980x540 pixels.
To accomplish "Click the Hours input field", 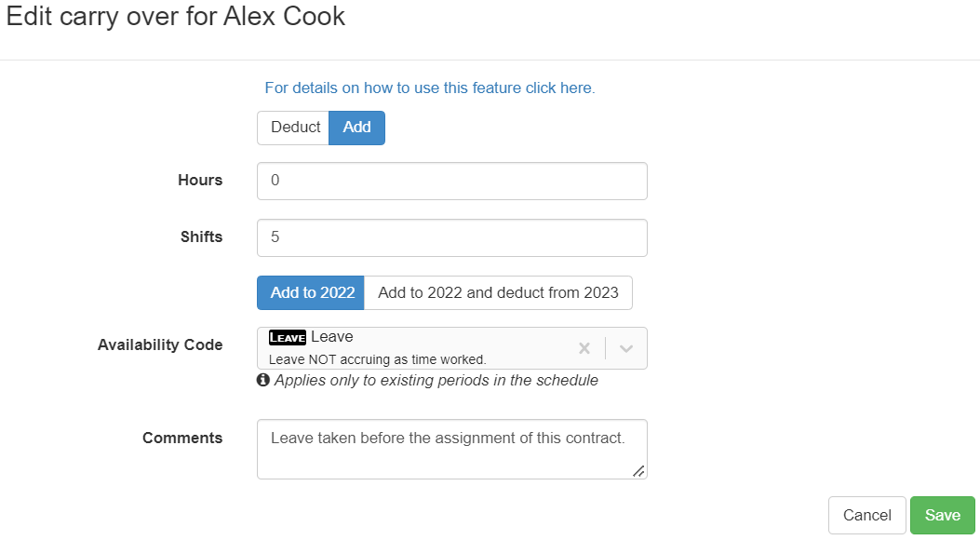I will [451, 181].
